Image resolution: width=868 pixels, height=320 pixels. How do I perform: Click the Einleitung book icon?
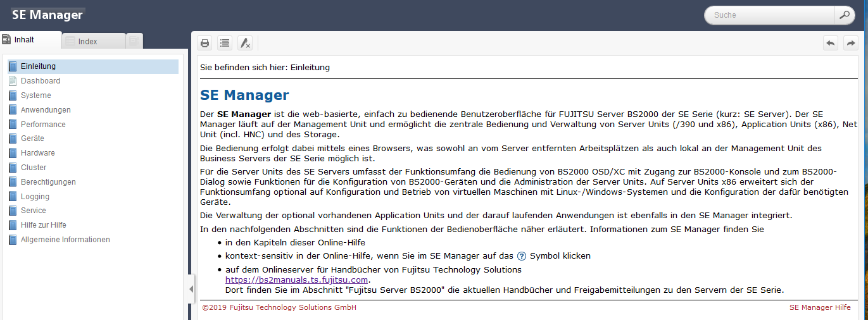[13, 66]
